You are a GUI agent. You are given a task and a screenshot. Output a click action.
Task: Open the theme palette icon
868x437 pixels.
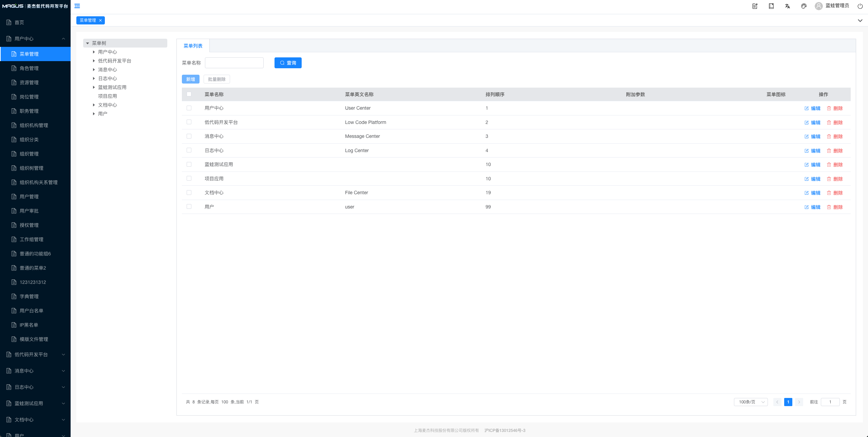(x=804, y=6)
